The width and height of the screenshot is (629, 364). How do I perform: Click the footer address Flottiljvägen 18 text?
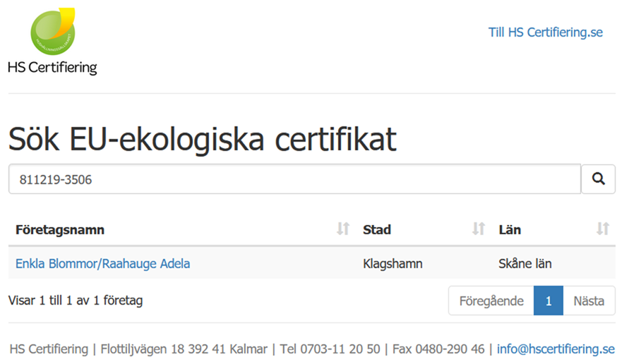(x=142, y=349)
